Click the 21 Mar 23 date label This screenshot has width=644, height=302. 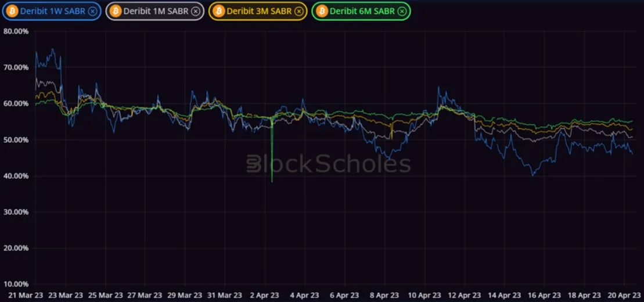coord(26,295)
